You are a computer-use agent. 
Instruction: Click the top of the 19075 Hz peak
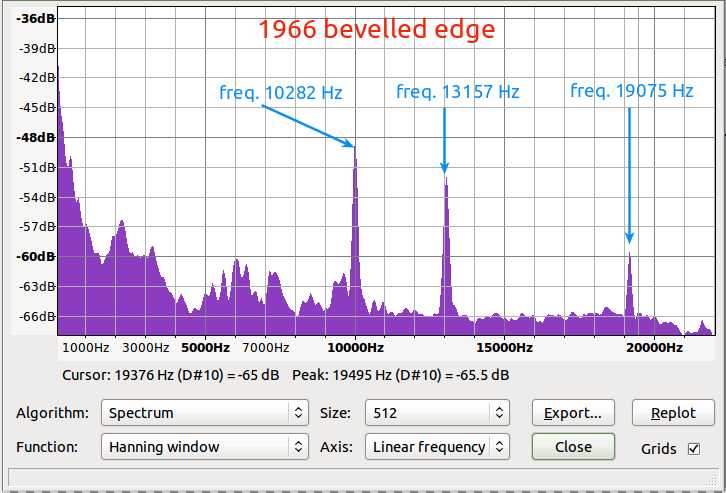[629, 254]
